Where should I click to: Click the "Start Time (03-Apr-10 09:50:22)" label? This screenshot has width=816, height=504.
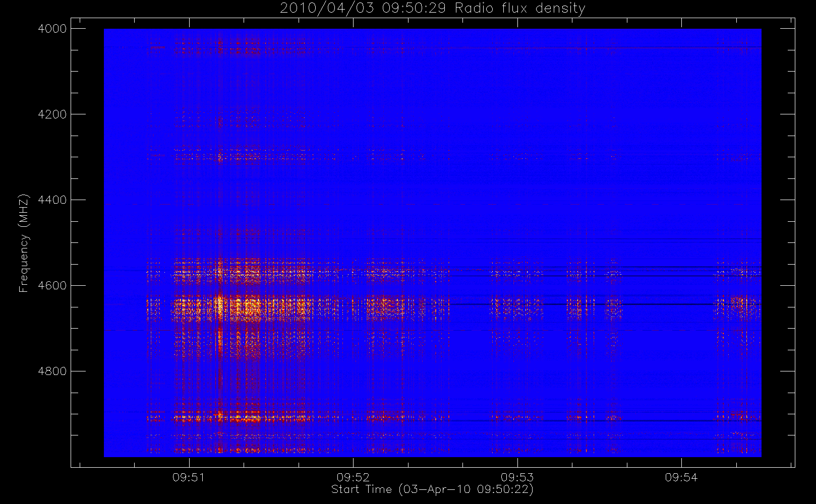[432, 489]
